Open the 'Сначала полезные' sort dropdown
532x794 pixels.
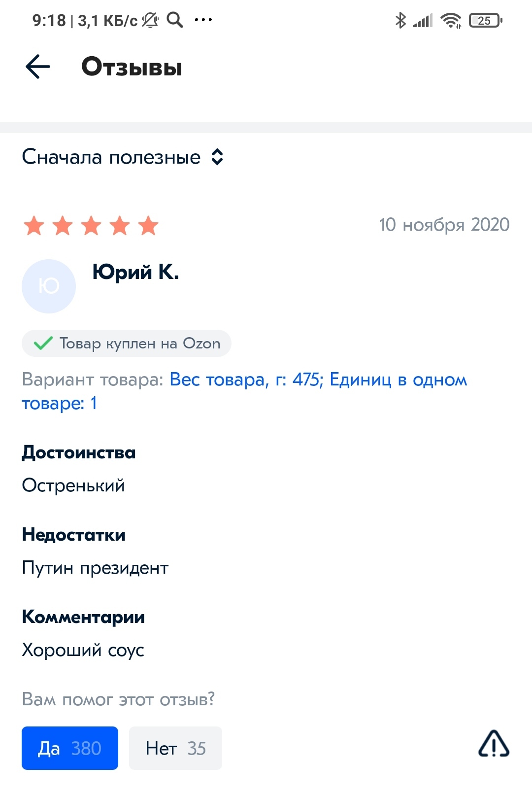point(112,157)
